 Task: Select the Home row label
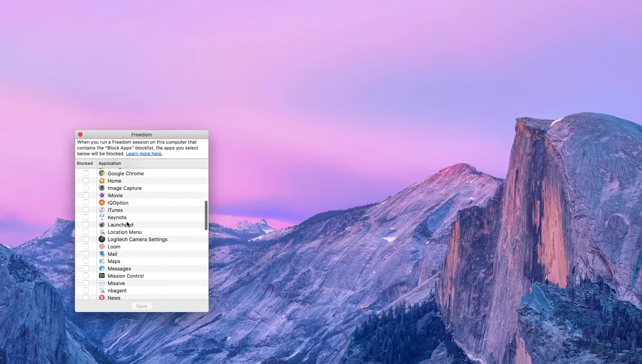(x=114, y=181)
